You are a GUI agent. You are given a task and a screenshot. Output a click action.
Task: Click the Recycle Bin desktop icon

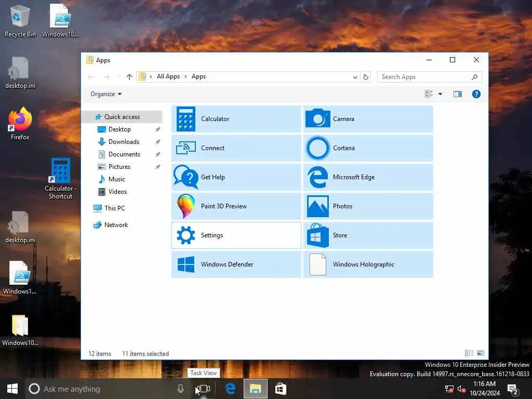20,21
